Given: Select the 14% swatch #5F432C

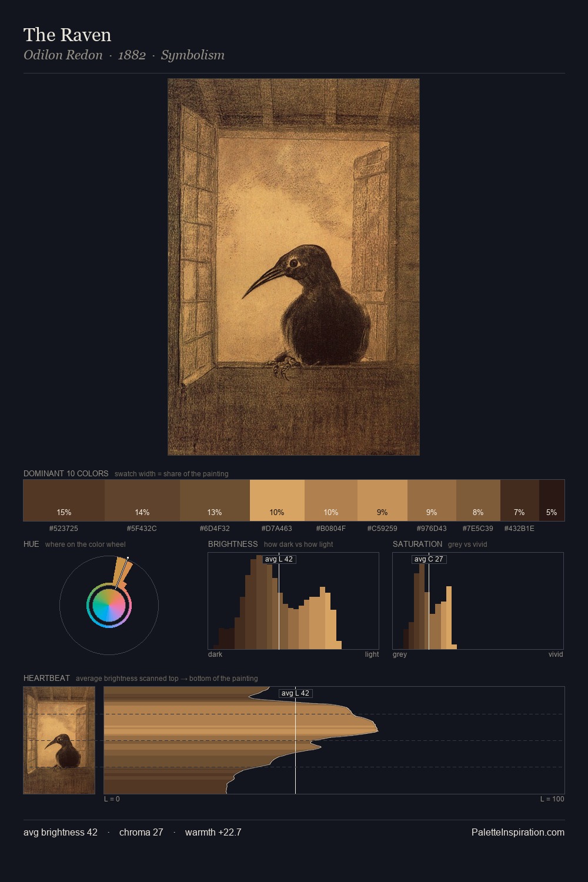Looking at the screenshot, I should (x=142, y=500).
